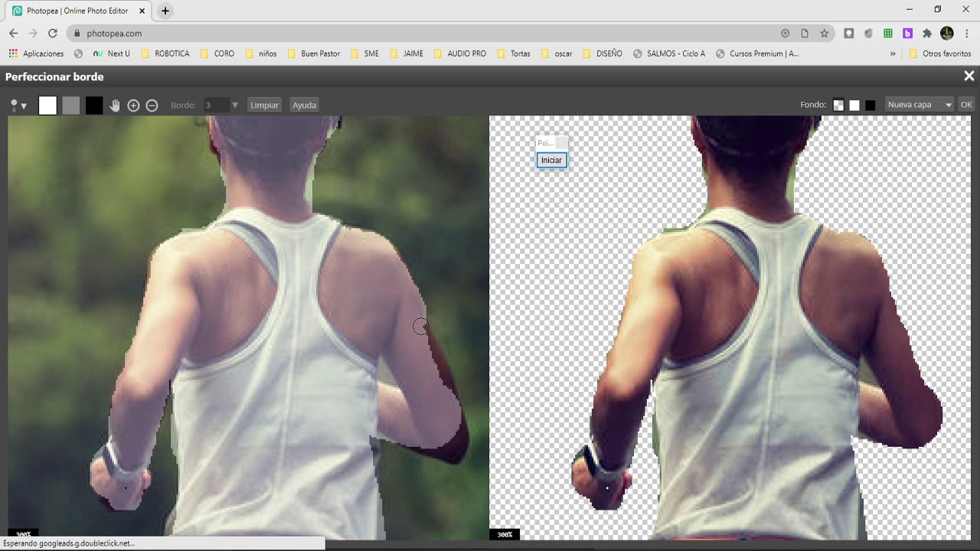Open the Chrome three-dot menu
980x551 pixels.
pos(968,34)
